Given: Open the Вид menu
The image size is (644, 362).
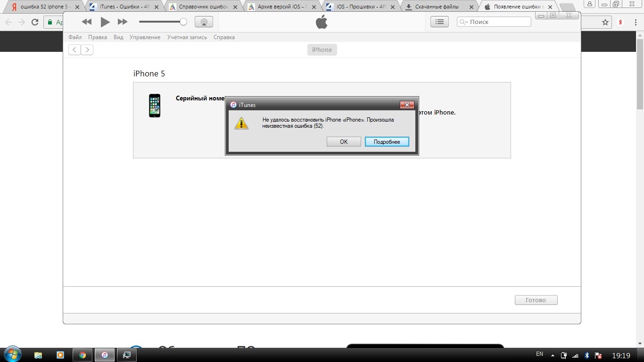Looking at the screenshot, I should tap(118, 37).
